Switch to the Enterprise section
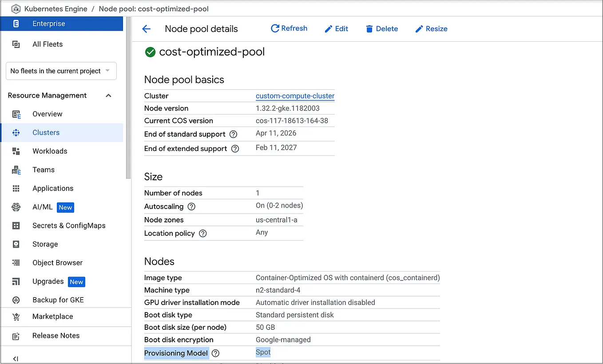603x364 pixels. point(49,24)
